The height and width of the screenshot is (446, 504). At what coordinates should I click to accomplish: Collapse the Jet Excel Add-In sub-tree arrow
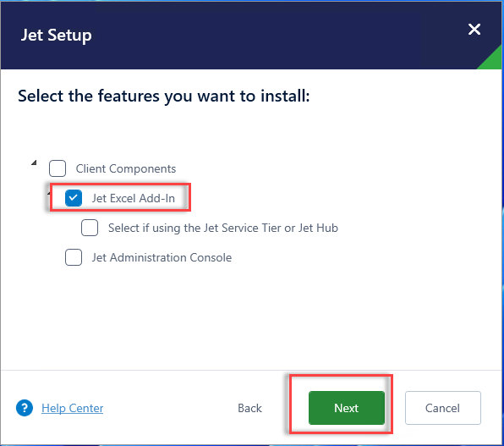(49, 193)
